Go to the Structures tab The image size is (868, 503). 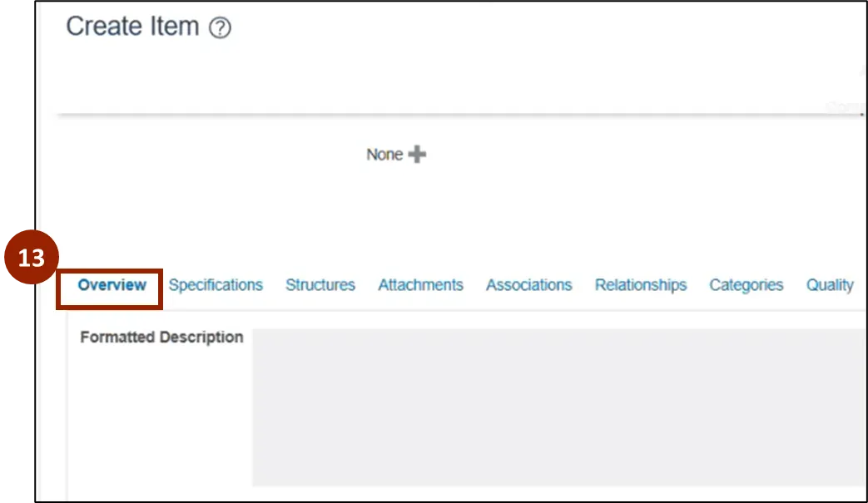[320, 285]
